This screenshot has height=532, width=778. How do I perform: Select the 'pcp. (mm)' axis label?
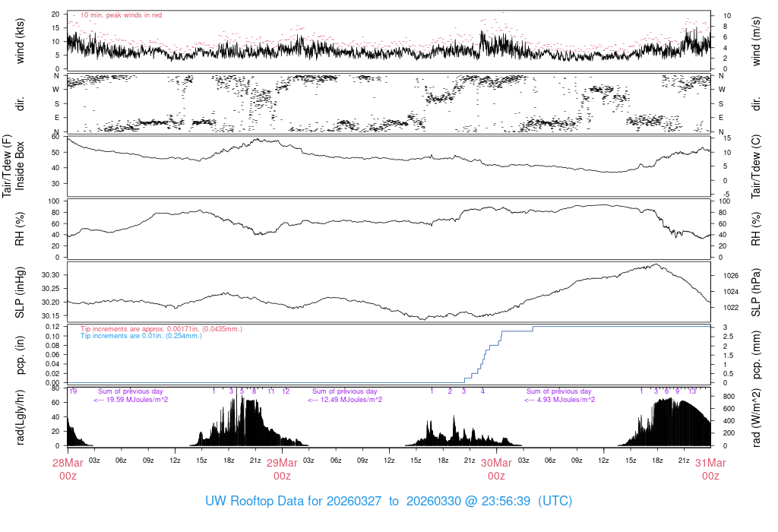click(756, 354)
